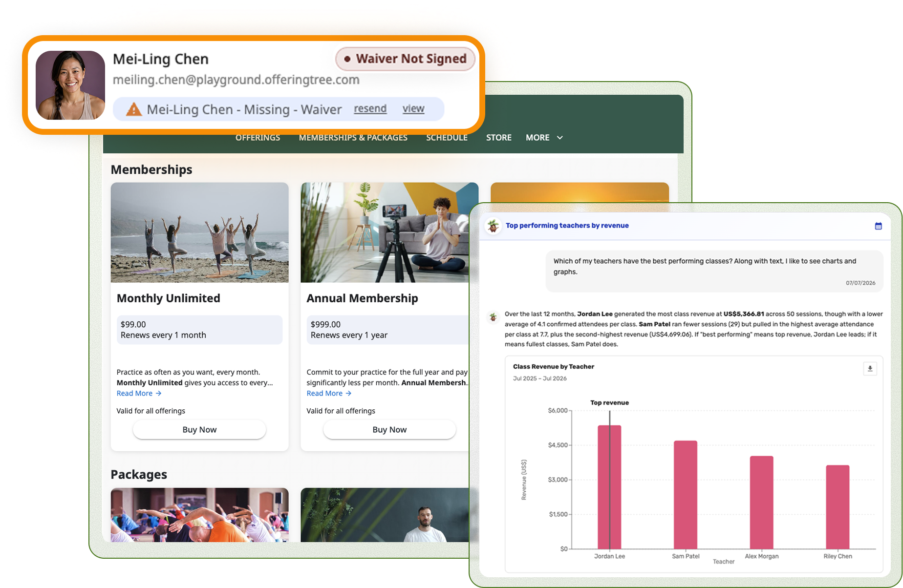Click the $99.00 monthly price box
Screen dimensions: 903x588
(199, 330)
